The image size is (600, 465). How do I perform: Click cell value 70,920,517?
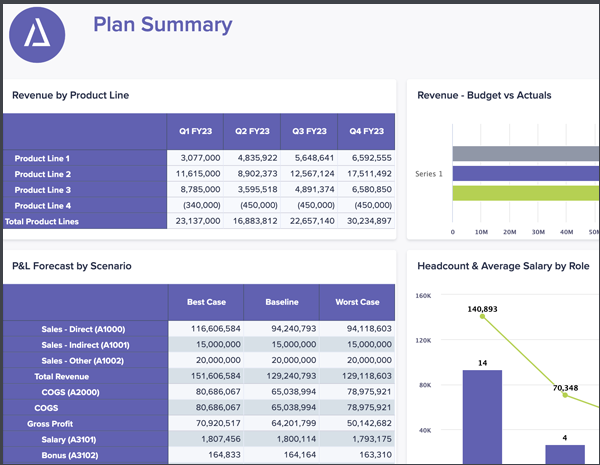(218, 423)
